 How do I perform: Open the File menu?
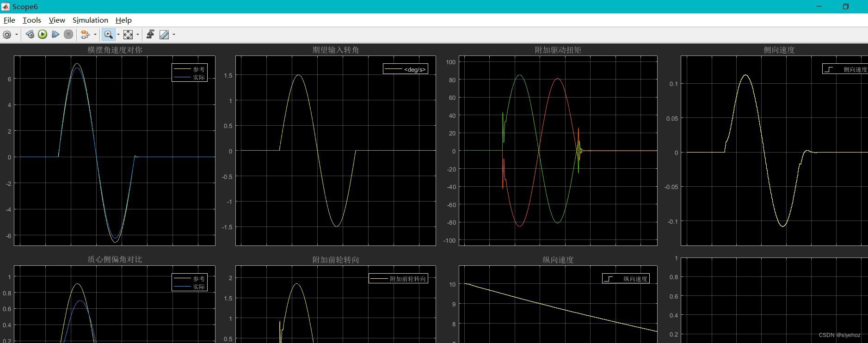click(9, 20)
